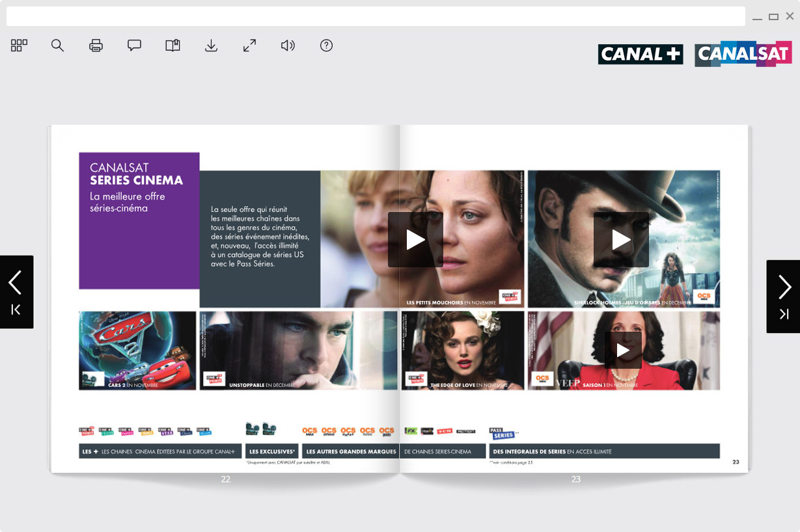This screenshot has width=800, height=532.
Task: Go to the previous page
Action: [16, 282]
